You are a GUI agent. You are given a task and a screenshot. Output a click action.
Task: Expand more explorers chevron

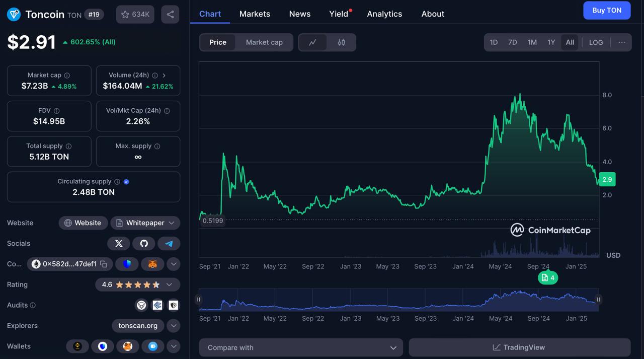pyautogui.click(x=174, y=326)
